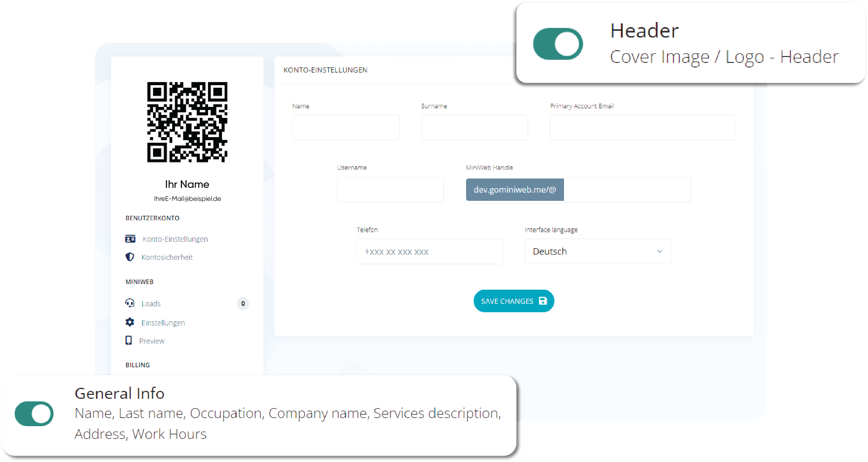The height and width of the screenshot is (462, 868).
Task: Click the 'General Info' title text
Action: (119, 393)
